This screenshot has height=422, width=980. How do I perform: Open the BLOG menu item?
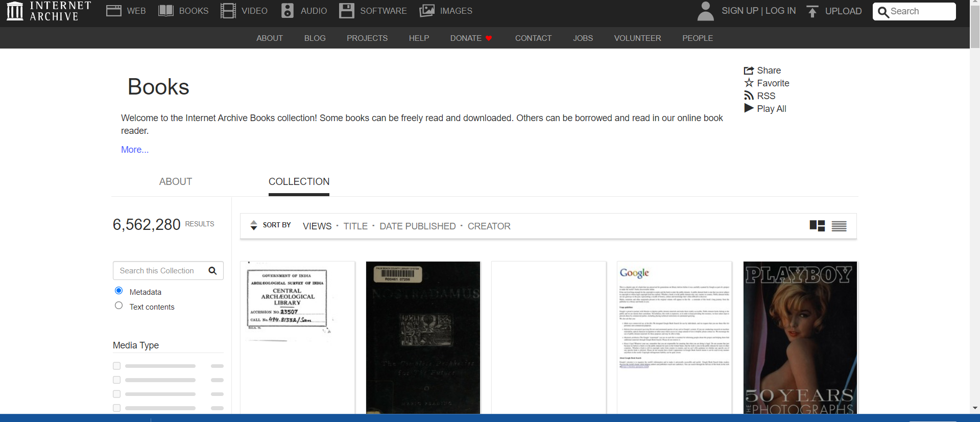pyautogui.click(x=315, y=38)
